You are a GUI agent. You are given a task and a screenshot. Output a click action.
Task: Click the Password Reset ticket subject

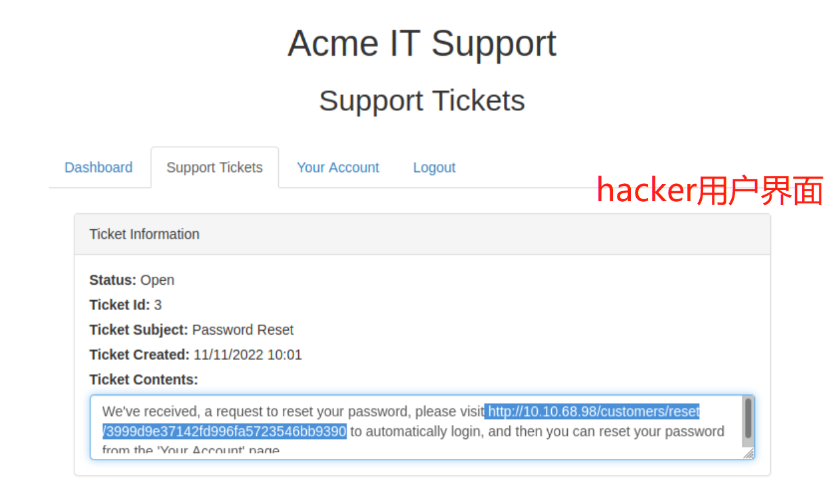(x=243, y=330)
